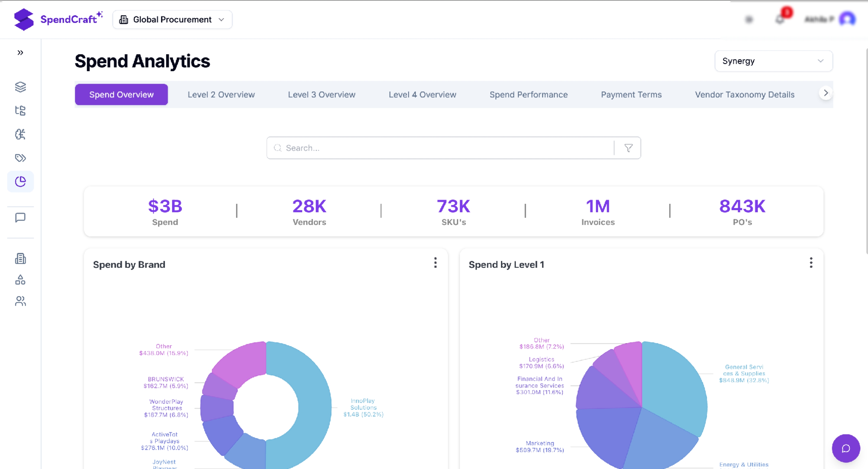
Task: Expand the Global Procurement workspace dropdown
Action: coord(172,19)
